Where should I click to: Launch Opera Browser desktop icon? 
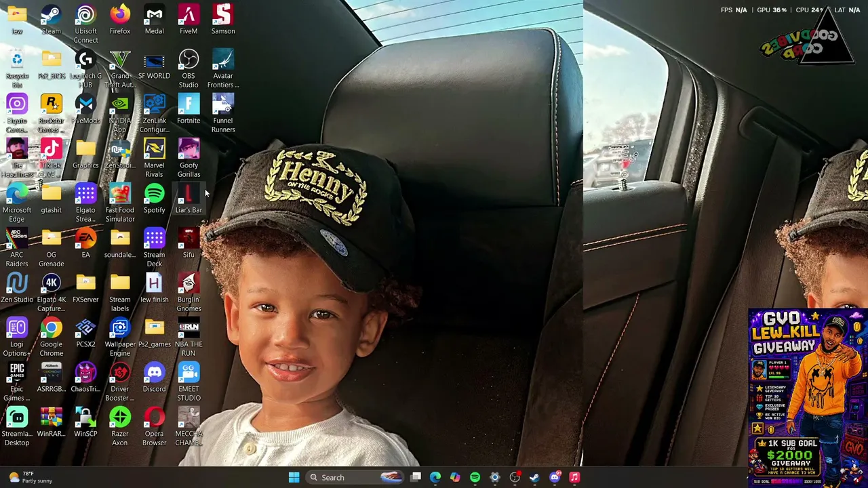coord(154,426)
